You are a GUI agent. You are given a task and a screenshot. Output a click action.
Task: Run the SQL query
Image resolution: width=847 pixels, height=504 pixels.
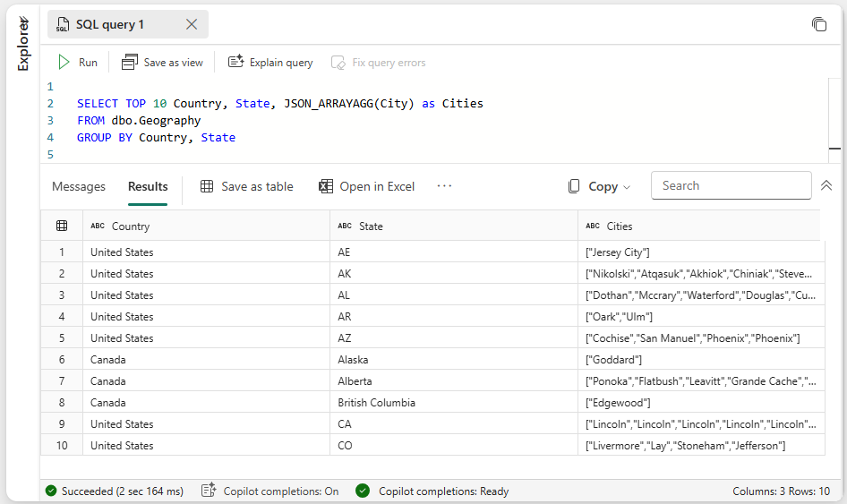[78, 63]
